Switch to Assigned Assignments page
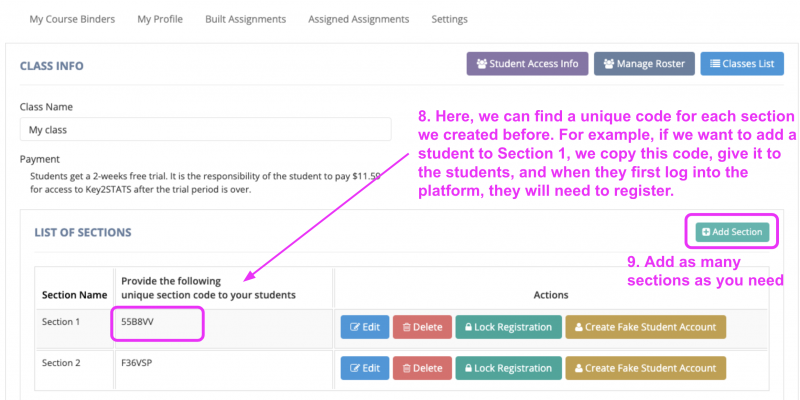This screenshot has height=400, width=800. 358,19
